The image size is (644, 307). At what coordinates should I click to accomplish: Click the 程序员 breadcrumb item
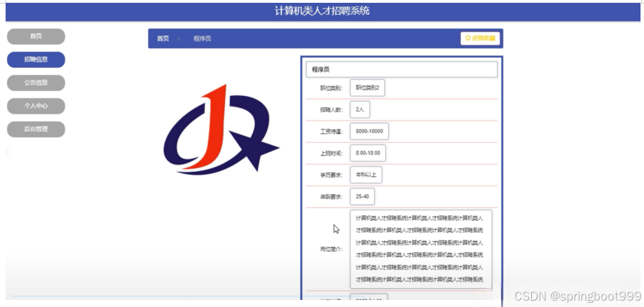[x=203, y=39]
